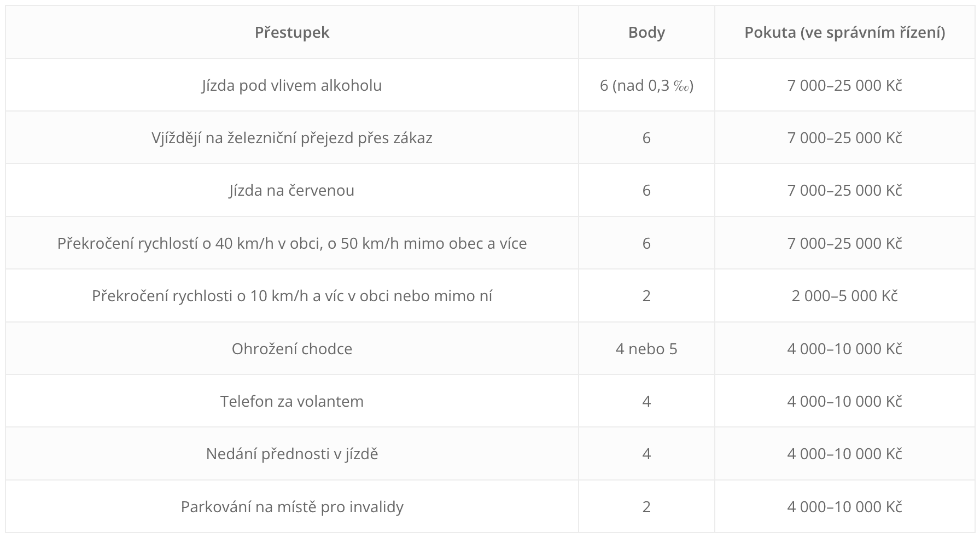Click the Body column header
The image size is (980, 539).
(646, 32)
